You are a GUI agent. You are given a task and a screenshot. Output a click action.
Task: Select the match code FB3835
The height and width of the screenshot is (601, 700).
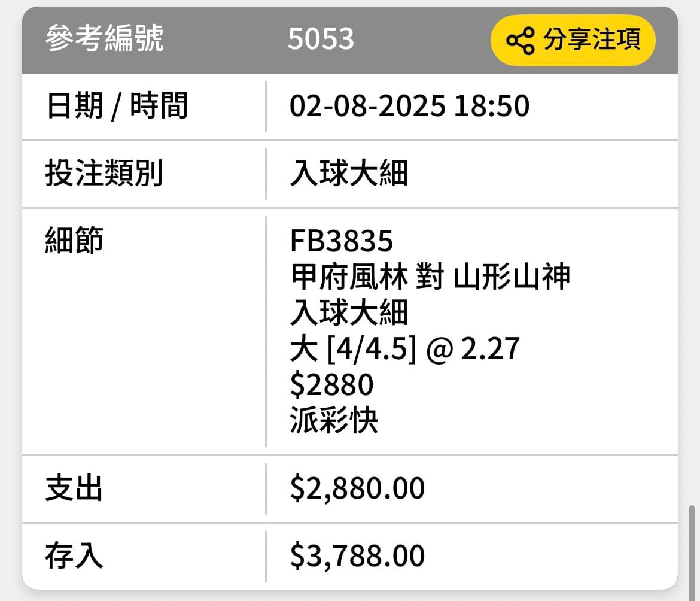pyautogui.click(x=341, y=241)
